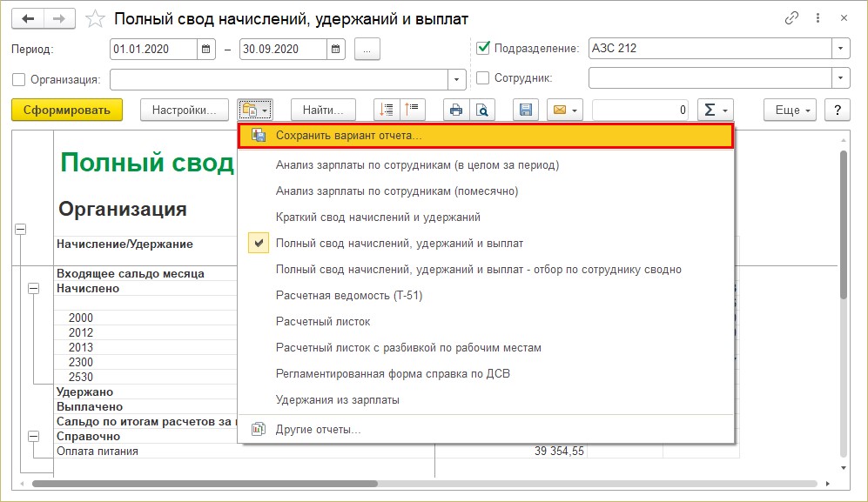Open the Подразделение dropdown list
The height and width of the screenshot is (502, 868).
(x=840, y=48)
